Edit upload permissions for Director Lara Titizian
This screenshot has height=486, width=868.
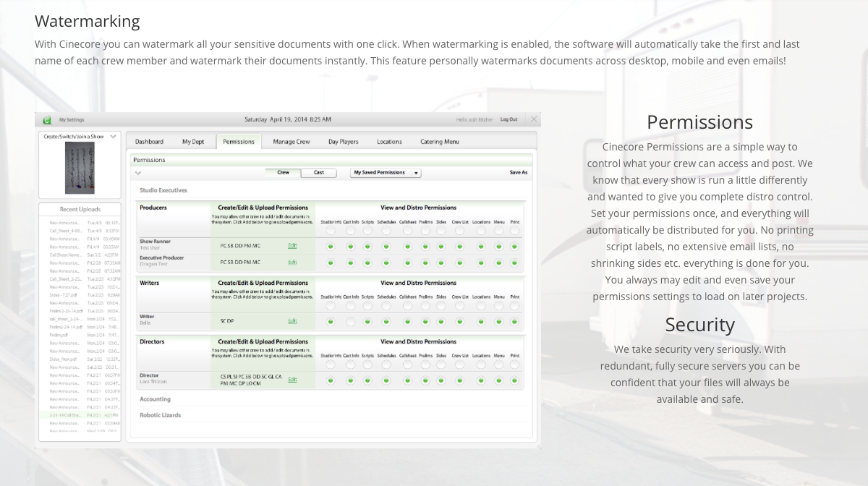pos(292,380)
